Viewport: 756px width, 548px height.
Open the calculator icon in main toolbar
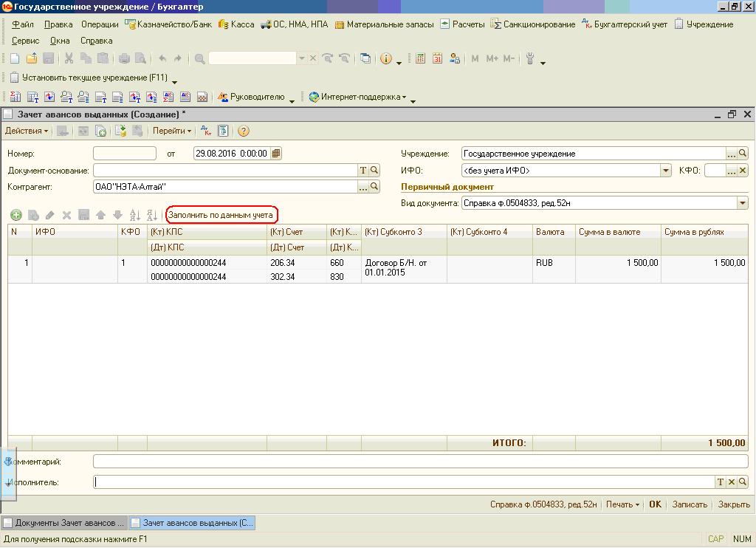420,58
